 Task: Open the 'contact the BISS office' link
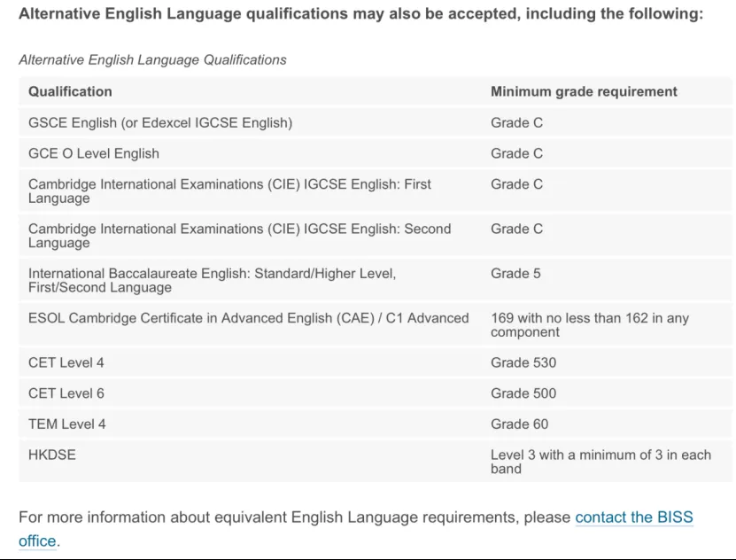click(633, 517)
